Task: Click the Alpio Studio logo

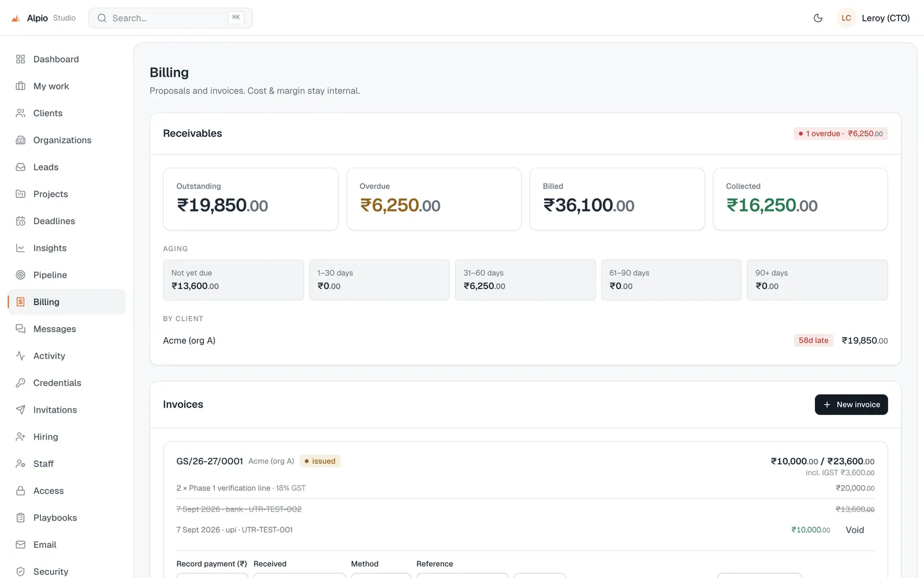Action: [x=43, y=18]
